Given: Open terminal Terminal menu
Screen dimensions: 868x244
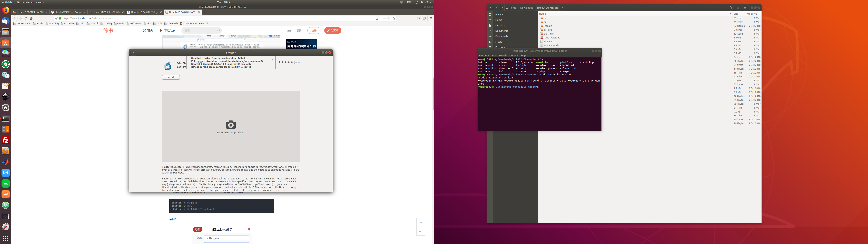Looking at the screenshot, I should pos(513,56).
